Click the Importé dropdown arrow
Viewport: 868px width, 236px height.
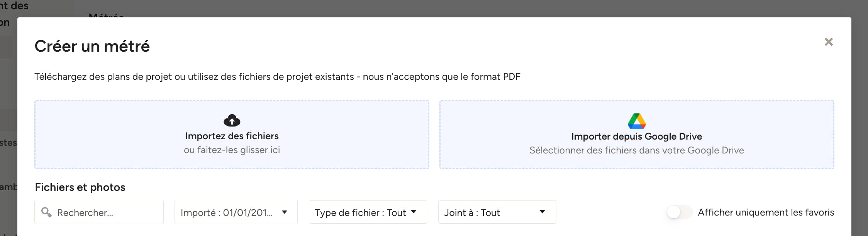(285, 212)
